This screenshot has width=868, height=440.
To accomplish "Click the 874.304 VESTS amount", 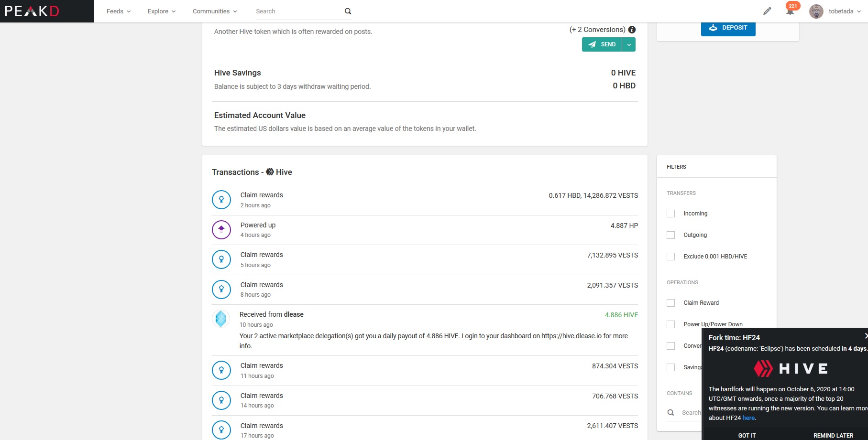I will point(615,366).
